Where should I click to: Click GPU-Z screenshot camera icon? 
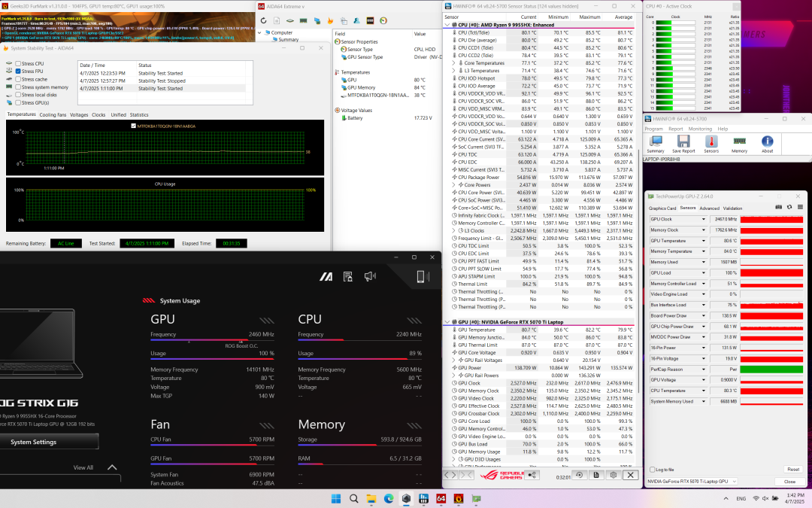point(778,207)
